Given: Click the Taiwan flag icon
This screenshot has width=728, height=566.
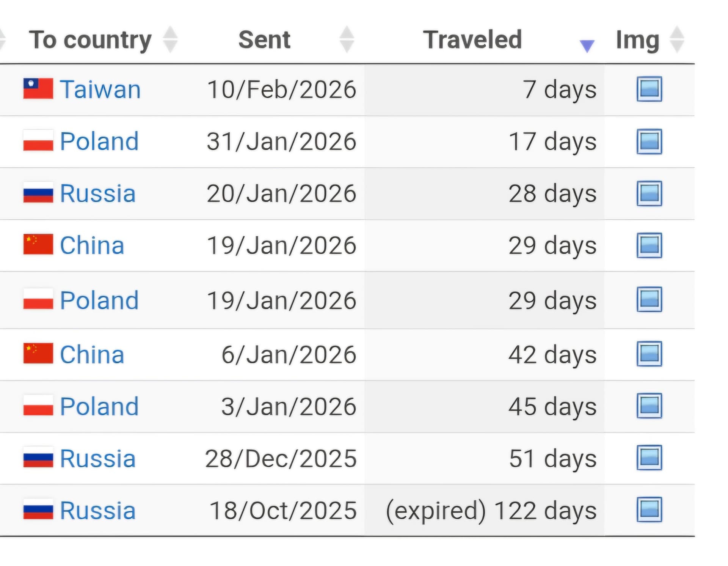Looking at the screenshot, I should (x=38, y=89).
